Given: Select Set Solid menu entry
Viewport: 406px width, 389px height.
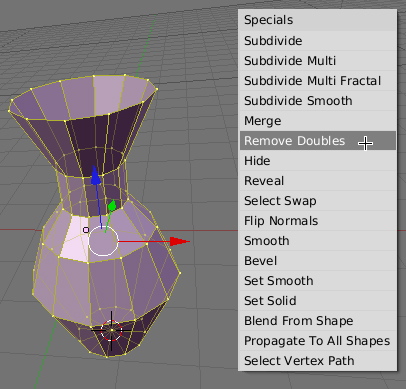Looking at the screenshot, I should (318, 301).
